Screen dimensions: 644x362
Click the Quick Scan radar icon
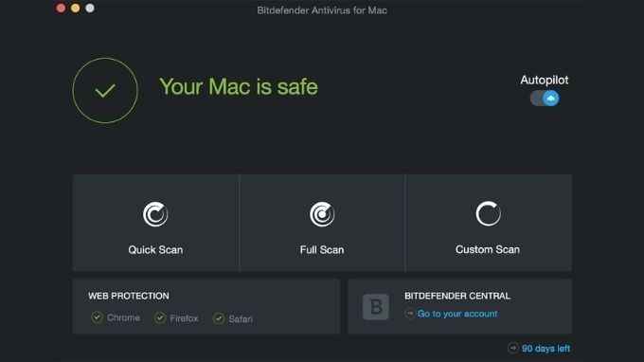click(x=155, y=214)
